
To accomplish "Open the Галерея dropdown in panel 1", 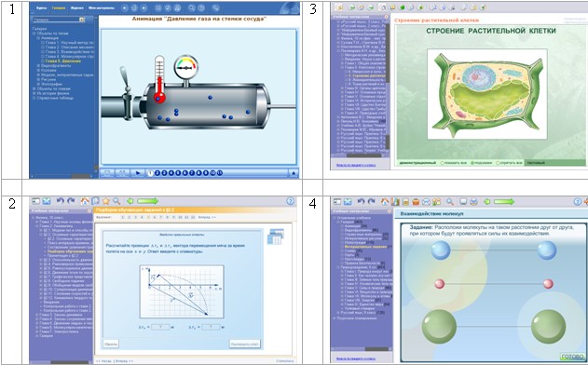I will point(82,20).
